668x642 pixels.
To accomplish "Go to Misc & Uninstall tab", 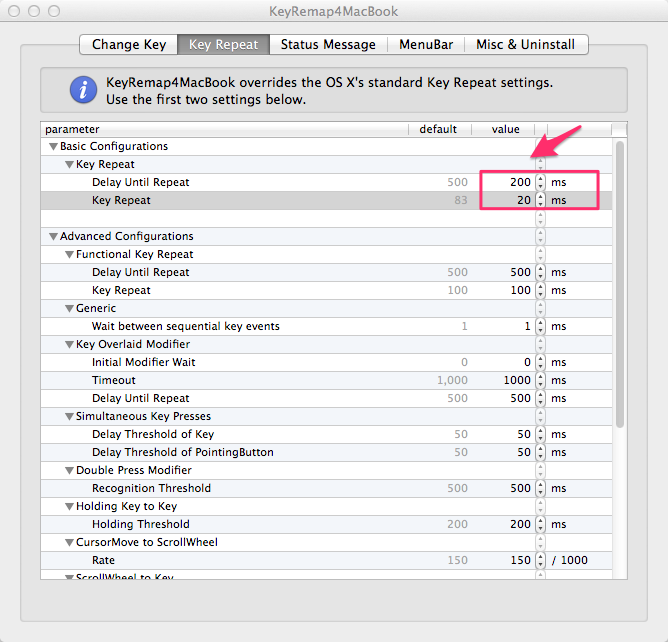I will 526,44.
